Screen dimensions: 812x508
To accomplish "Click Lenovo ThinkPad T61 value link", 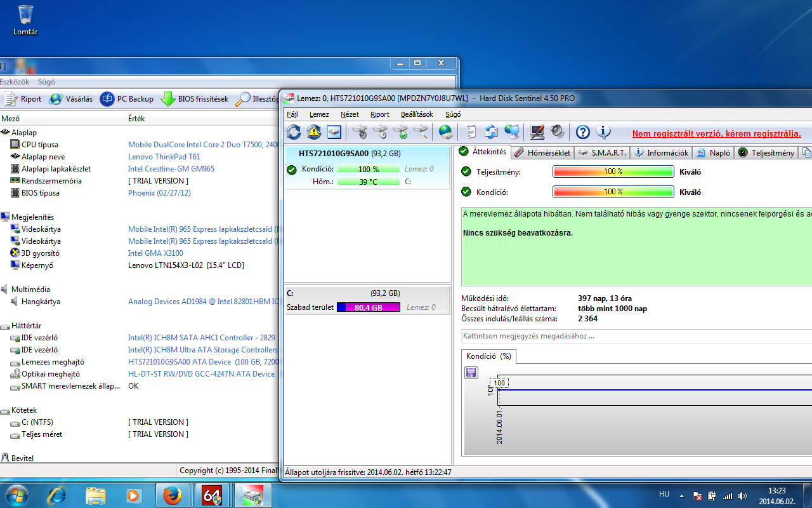I will 164,157.
